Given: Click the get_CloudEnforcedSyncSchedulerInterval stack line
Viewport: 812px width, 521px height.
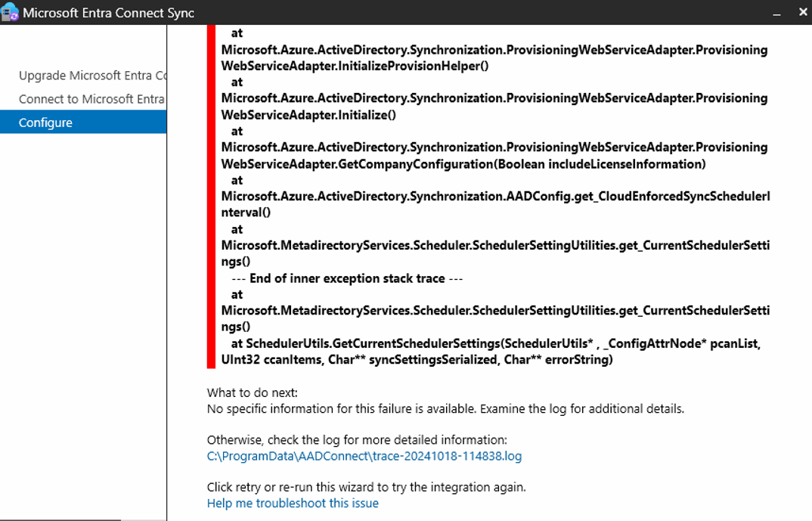Looking at the screenshot, I should (495, 204).
